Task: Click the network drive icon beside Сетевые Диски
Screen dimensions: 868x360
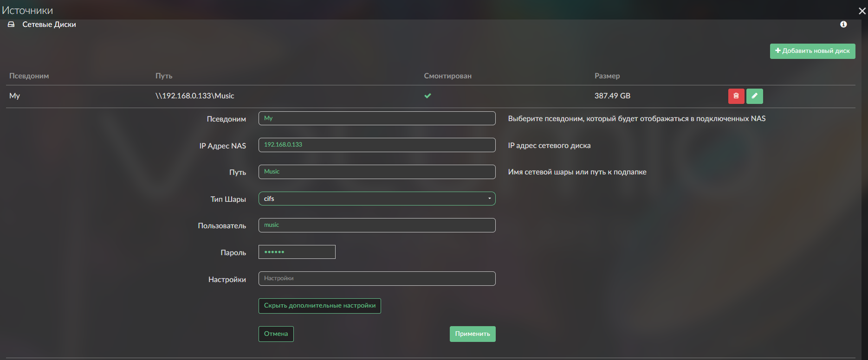Action: [x=11, y=25]
